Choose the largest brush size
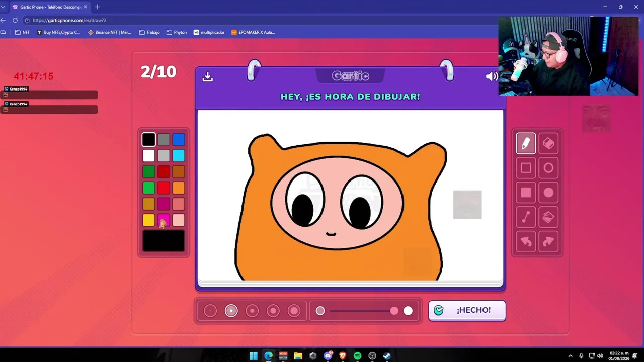 294,311
